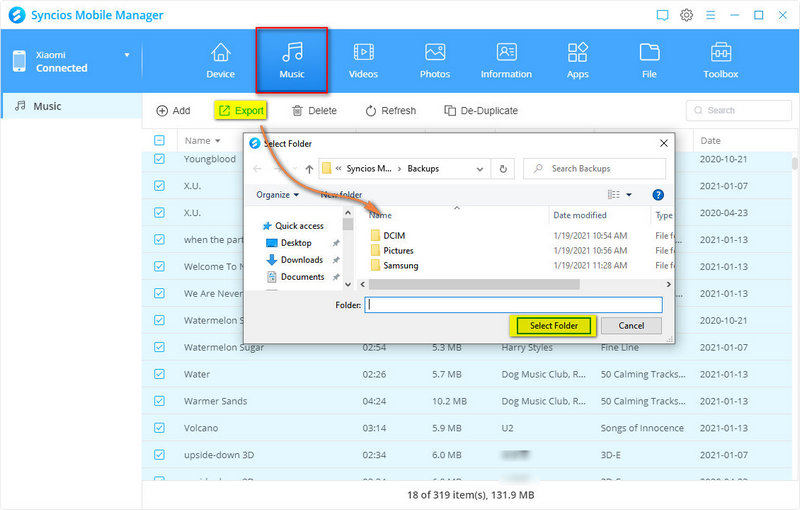Viewport: 800px width, 510px height.
Task: Click the Refresh button
Action: tap(391, 111)
